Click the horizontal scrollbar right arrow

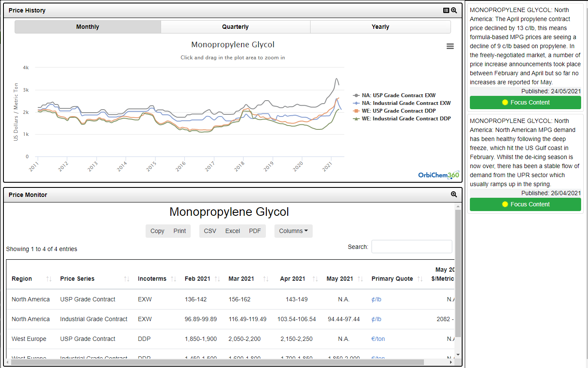click(451, 362)
